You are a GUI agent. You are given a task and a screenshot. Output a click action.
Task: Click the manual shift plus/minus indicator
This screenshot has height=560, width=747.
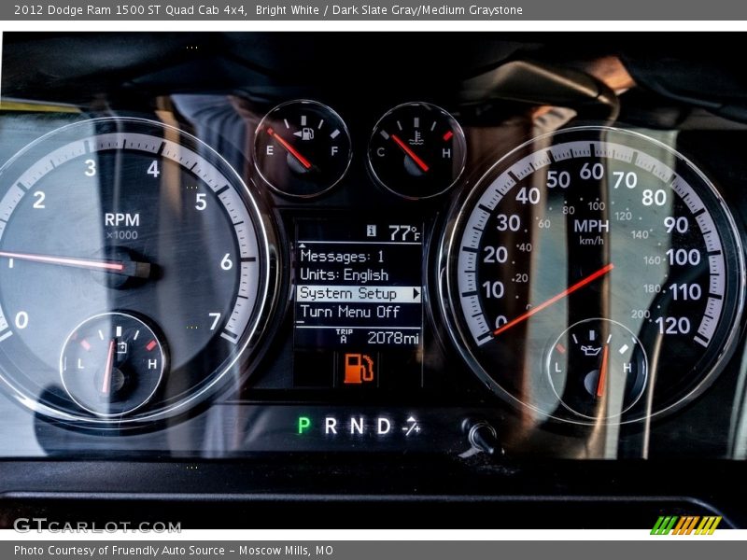coord(411,426)
